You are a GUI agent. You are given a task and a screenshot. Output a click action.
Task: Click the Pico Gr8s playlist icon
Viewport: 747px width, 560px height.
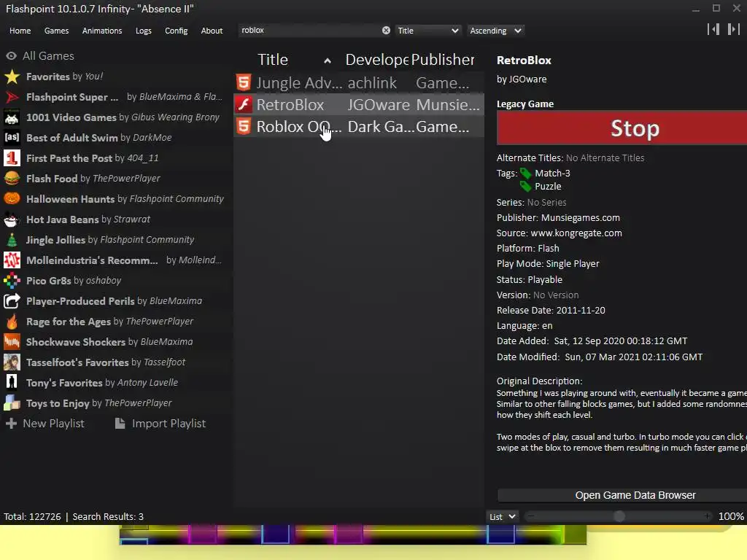pyautogui.click(x=12, y=281)
